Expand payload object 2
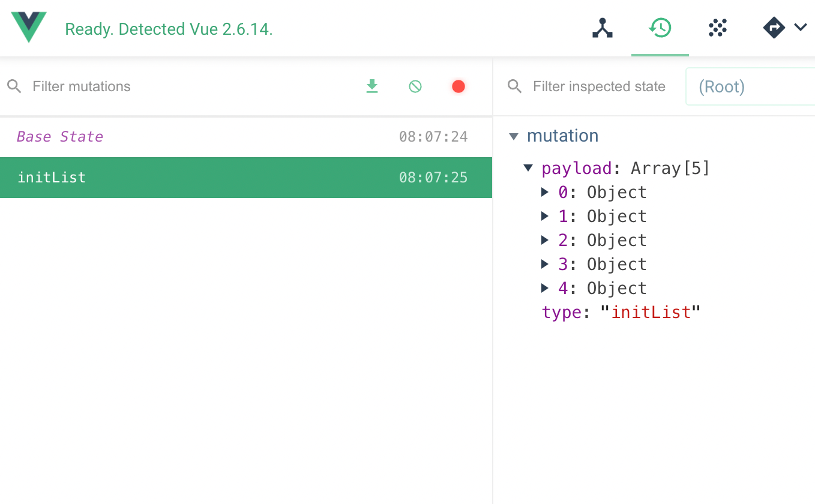Viewport: 815px width, 504px height. point(545,240)
